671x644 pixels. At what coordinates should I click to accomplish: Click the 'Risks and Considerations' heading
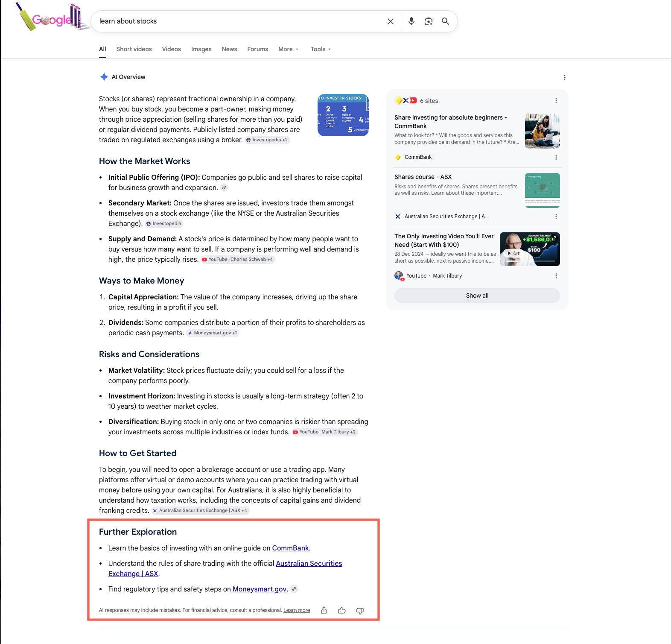[149, 354]
